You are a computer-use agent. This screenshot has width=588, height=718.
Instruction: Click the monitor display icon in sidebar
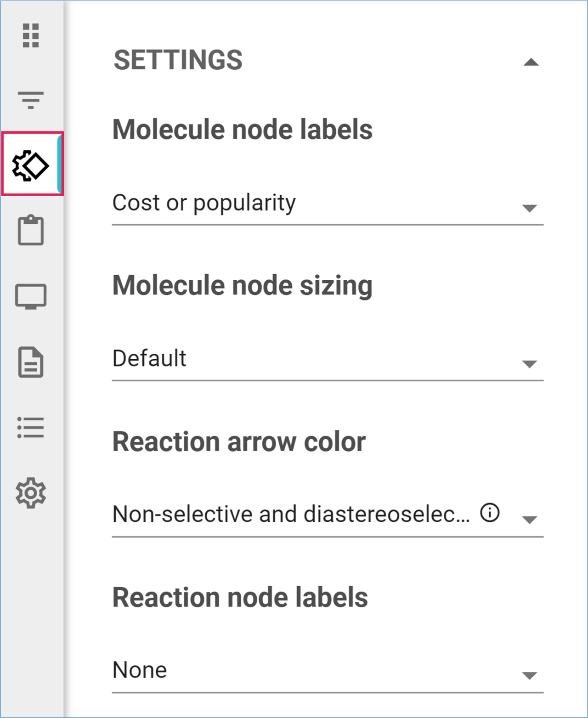coord(31,296)
